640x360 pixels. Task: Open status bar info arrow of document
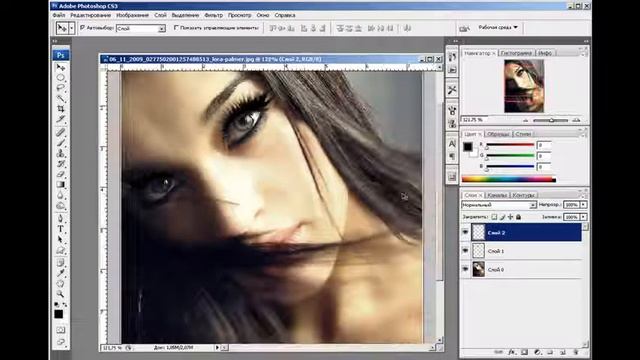point(217,348)
